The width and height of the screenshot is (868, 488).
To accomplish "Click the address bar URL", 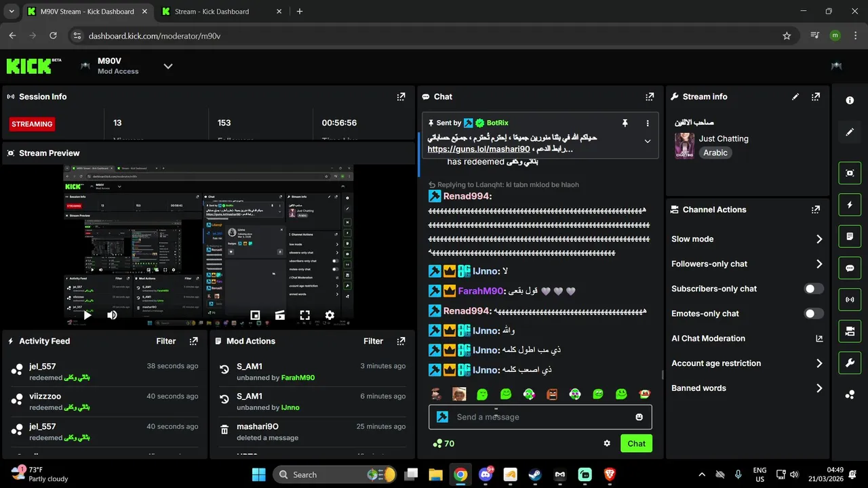I will point(155,36).
